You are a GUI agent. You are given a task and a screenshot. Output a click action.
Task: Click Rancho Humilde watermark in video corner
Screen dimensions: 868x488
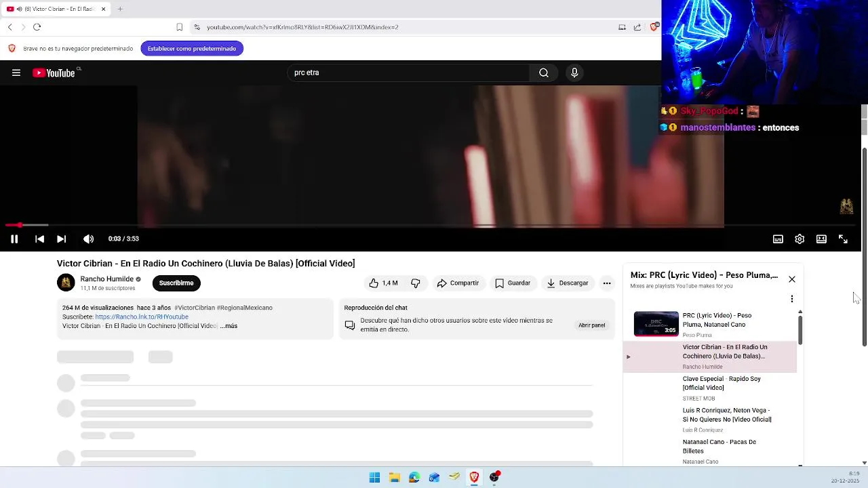[846, 207]
